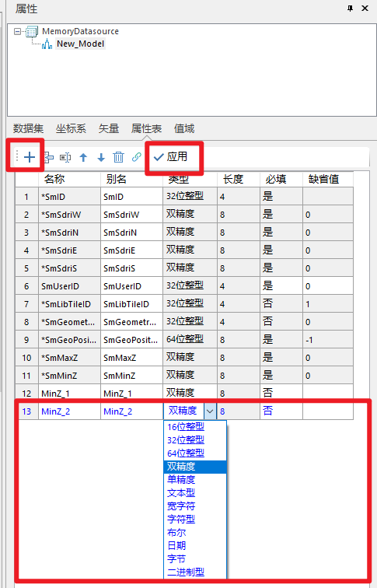Switch to the 坐标系 tab
The height and width of the screenshot is (588, 377).
(71, 128)
